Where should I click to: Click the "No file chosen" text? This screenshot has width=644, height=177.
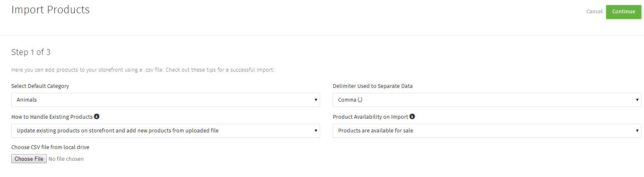(66, 159)
